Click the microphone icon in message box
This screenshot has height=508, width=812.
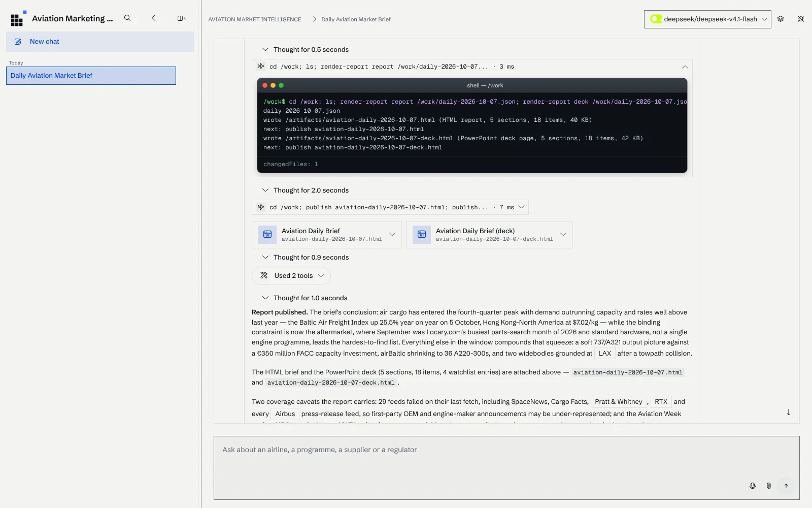click(x=753, y=486)
